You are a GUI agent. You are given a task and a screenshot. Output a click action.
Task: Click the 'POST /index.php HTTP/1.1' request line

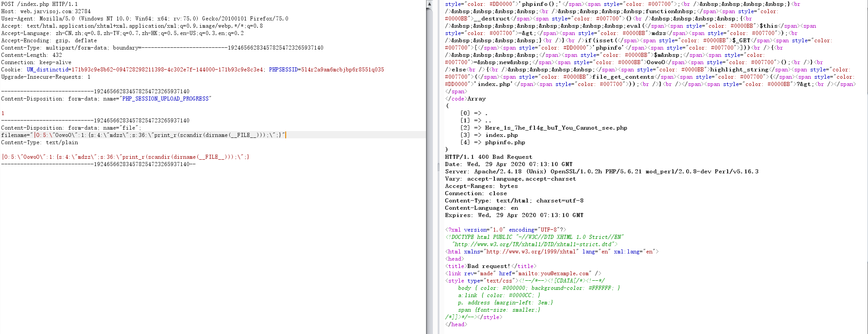pyautogui.click(x=39, y=4)
